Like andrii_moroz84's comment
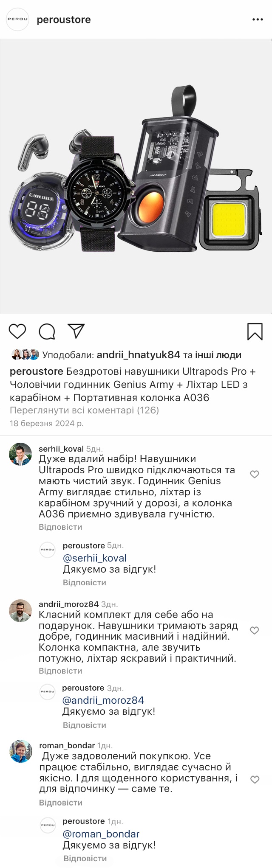 [x=254, y=630]
